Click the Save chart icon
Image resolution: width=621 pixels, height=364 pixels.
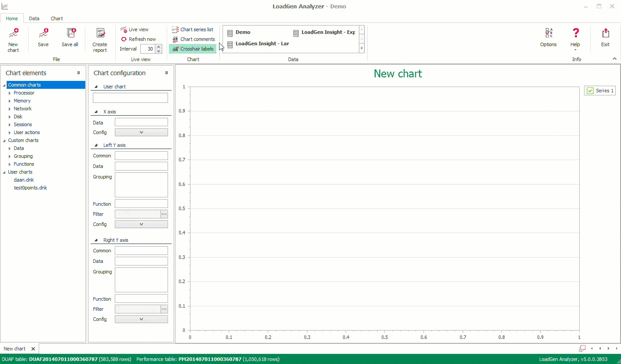[x=43, y=34]
